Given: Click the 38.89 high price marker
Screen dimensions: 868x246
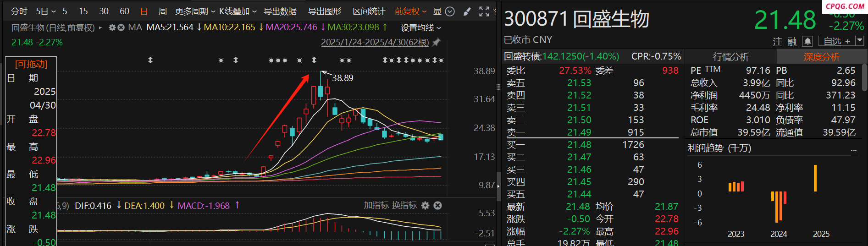Looking at the screenshot, I should 343,78.
